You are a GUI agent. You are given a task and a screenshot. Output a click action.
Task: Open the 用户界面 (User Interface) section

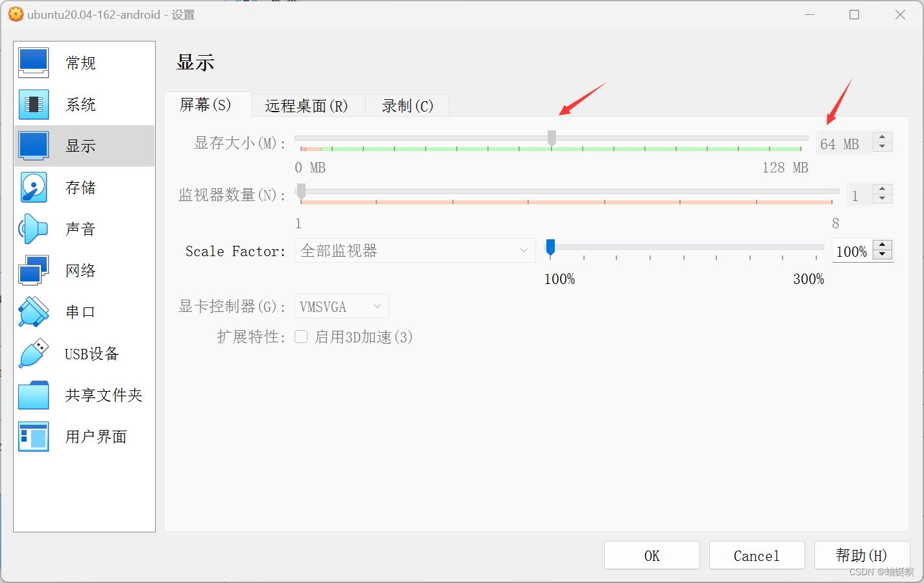click(x=80, y=436)
